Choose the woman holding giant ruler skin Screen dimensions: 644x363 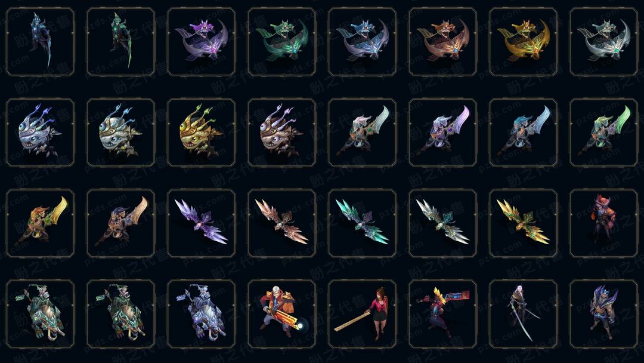363,314
